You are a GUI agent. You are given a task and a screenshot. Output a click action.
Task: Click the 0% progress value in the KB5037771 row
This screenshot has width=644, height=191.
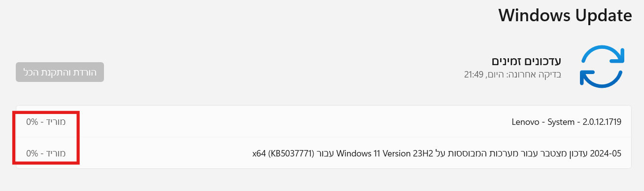tap(33, 153)
